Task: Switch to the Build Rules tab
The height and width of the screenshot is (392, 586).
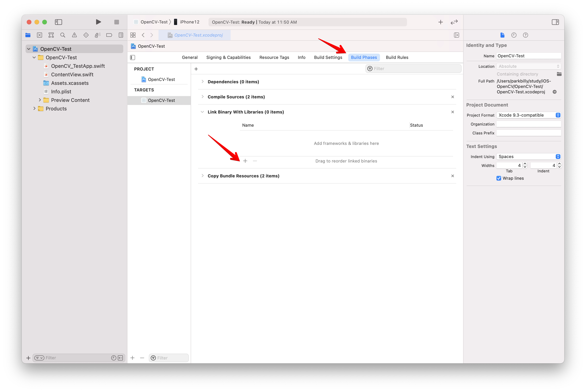Action: click(397, 58)
